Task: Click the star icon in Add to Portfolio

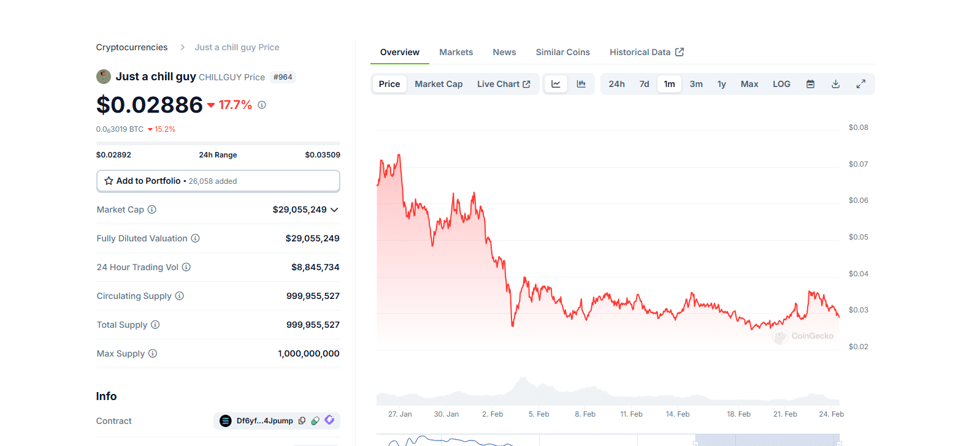Action: point(109,181)
